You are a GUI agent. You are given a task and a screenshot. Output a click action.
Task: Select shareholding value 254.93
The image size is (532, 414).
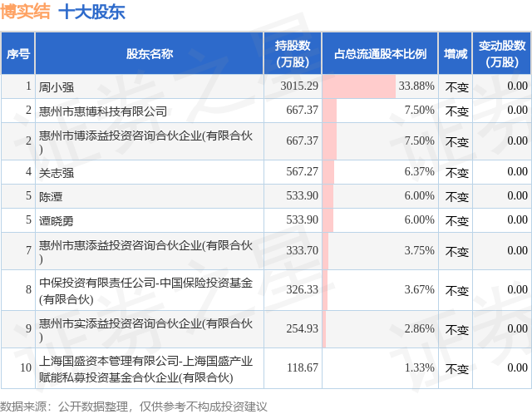(303, 328)
